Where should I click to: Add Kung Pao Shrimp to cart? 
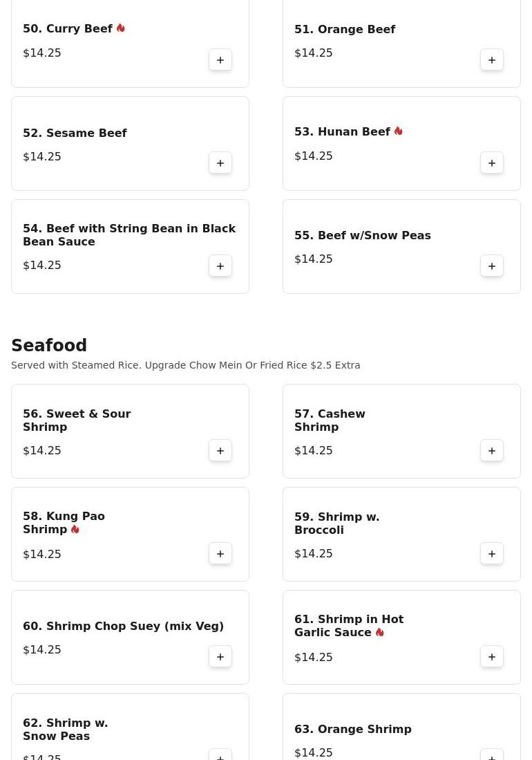pos(220,554)
